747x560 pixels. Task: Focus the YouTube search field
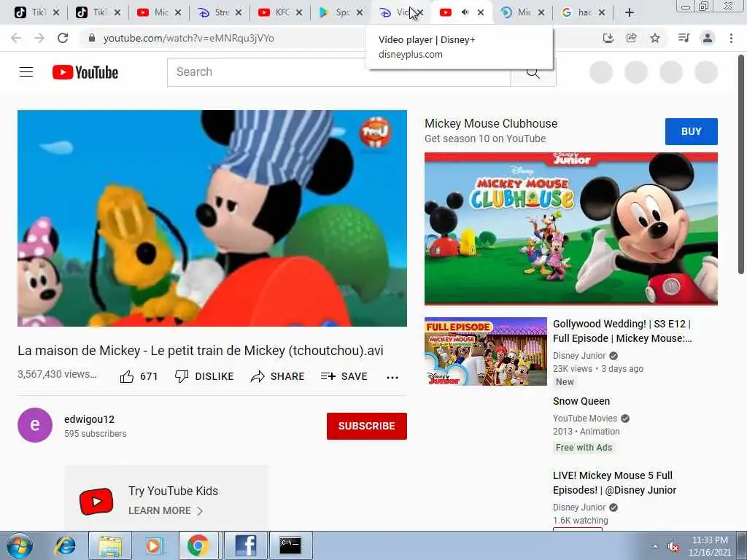pos(338,72)
